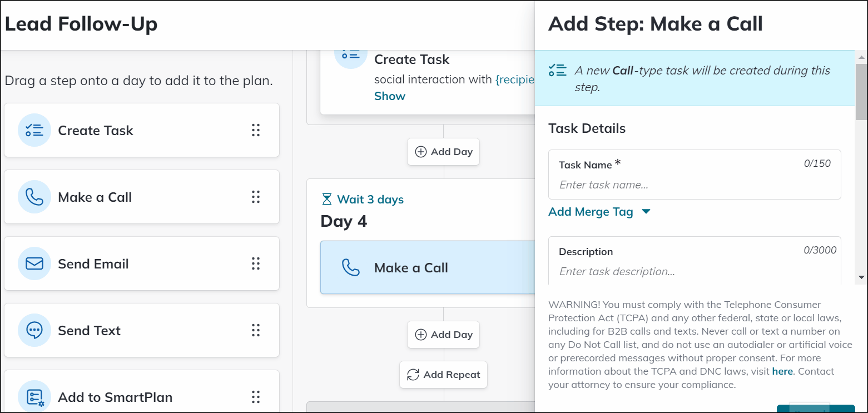Click the Day 4 heading
Image resolution: width=868 pixels, height=413 pixels.
click(x=344, y=221)
